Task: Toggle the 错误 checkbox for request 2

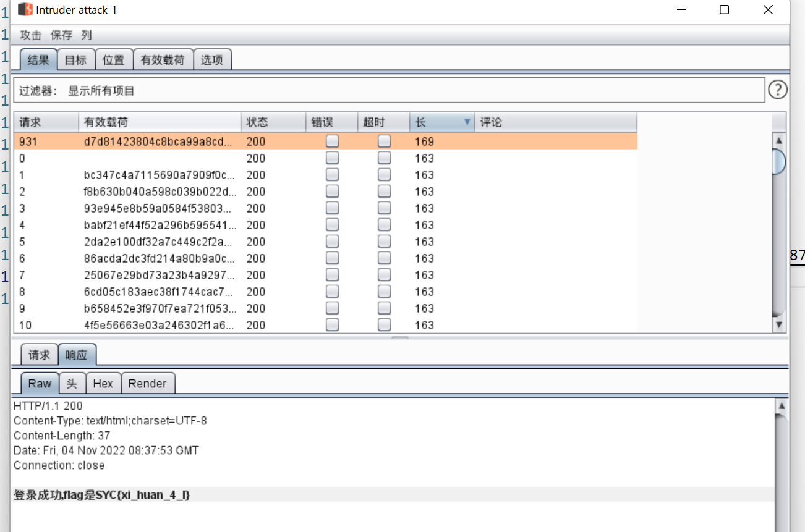Action: [x=333, y=191]
